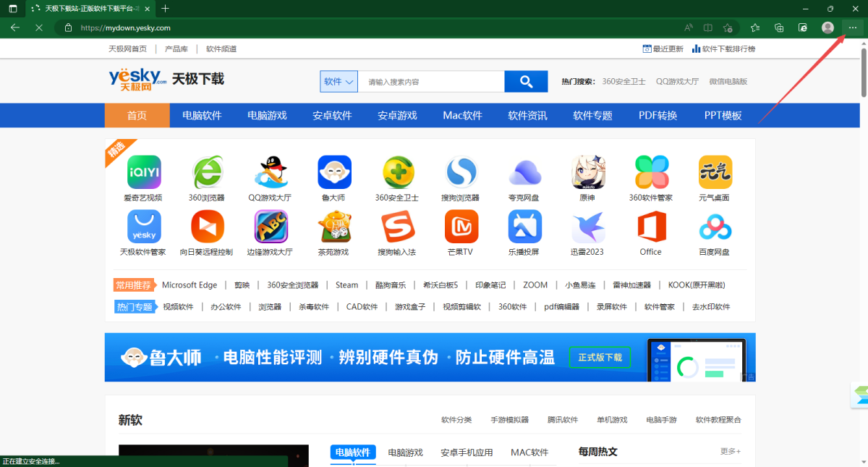Open the Mac软件 section in the navigation

click(461, 115)
